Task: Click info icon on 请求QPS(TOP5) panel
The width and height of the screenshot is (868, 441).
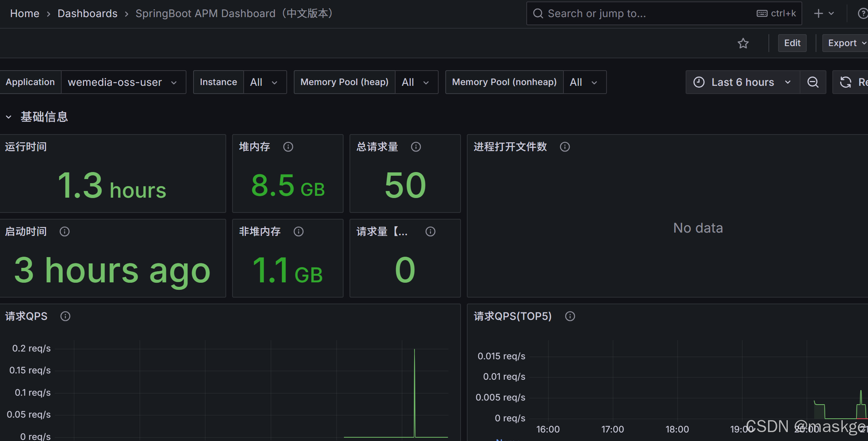Action: tap(570, 316)
